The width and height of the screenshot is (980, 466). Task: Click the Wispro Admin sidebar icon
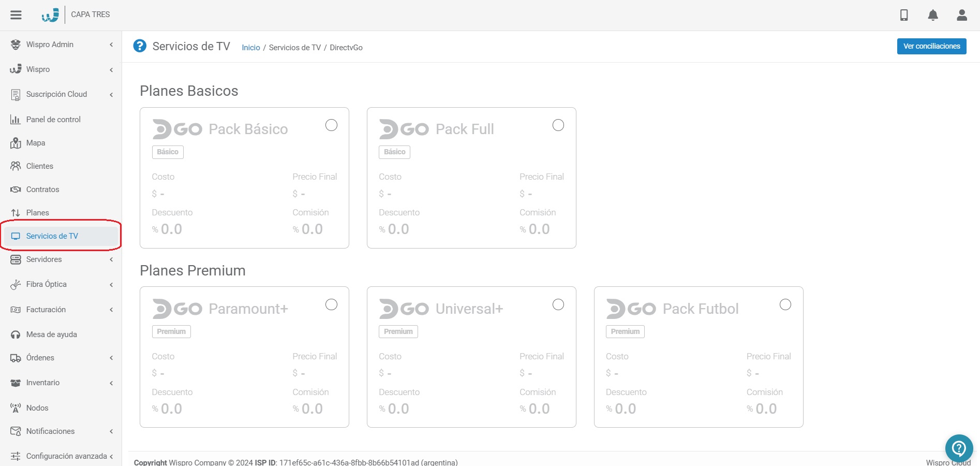(x=16, y=45)
